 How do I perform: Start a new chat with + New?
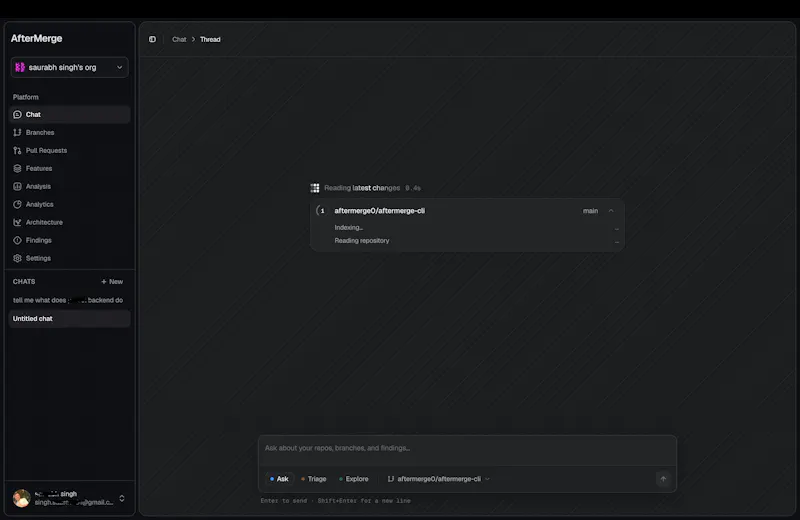112,282
